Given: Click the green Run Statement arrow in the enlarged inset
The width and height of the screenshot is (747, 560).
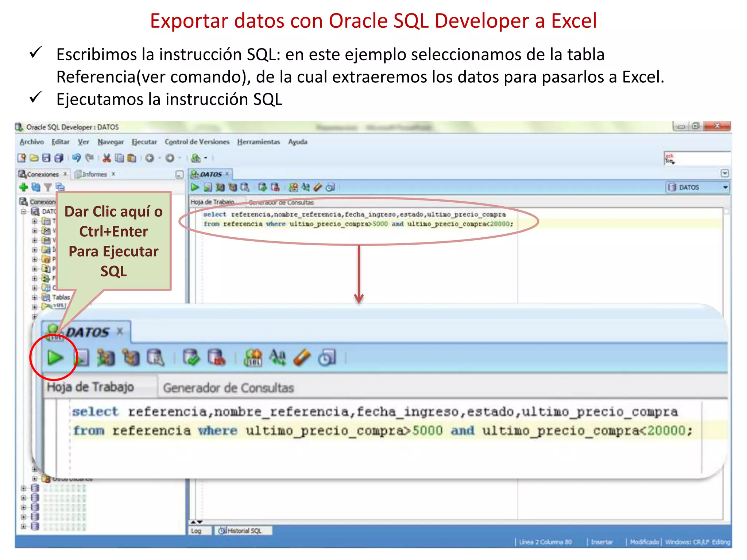Looking at the screenshot, I should [x=55, y=358].
